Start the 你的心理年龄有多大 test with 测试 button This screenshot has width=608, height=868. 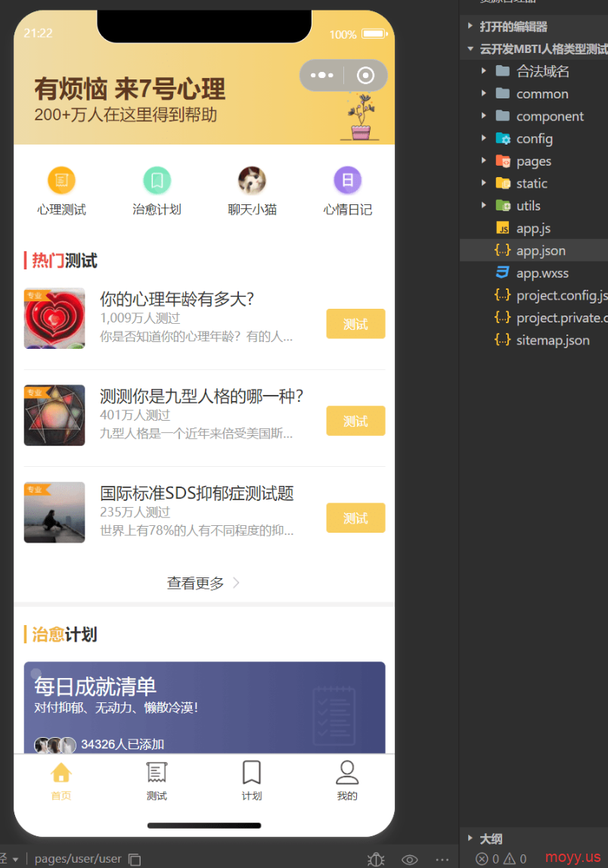pos(355,324)
